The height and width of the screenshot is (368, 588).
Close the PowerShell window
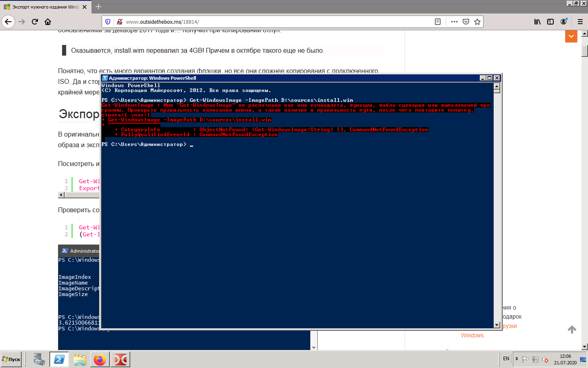497,78
